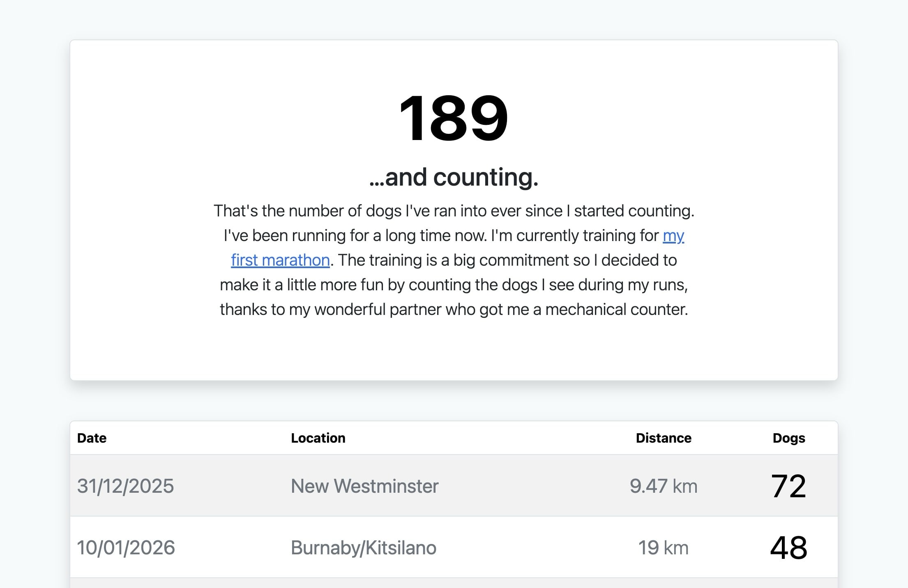The image size is (908, 588).
Task: Click the date 10/01/2026
Action: (x=126, y=547)
